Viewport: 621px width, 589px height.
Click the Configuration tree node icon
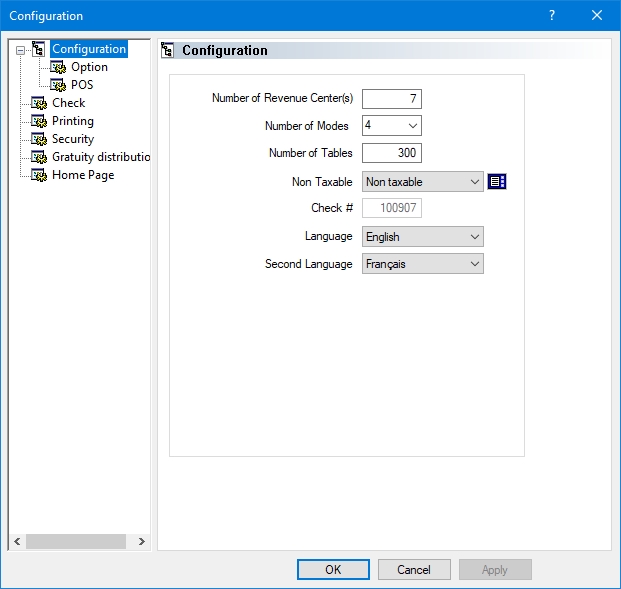tap(39, 49)
